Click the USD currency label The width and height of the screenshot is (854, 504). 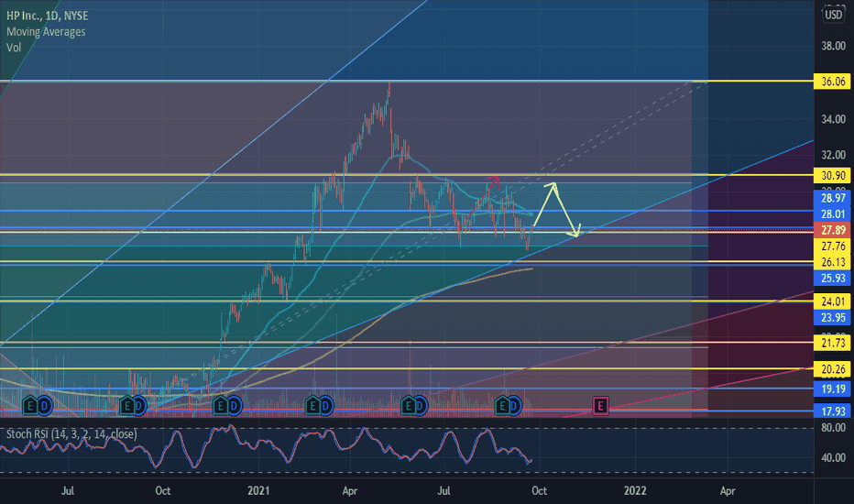point(833,15)
